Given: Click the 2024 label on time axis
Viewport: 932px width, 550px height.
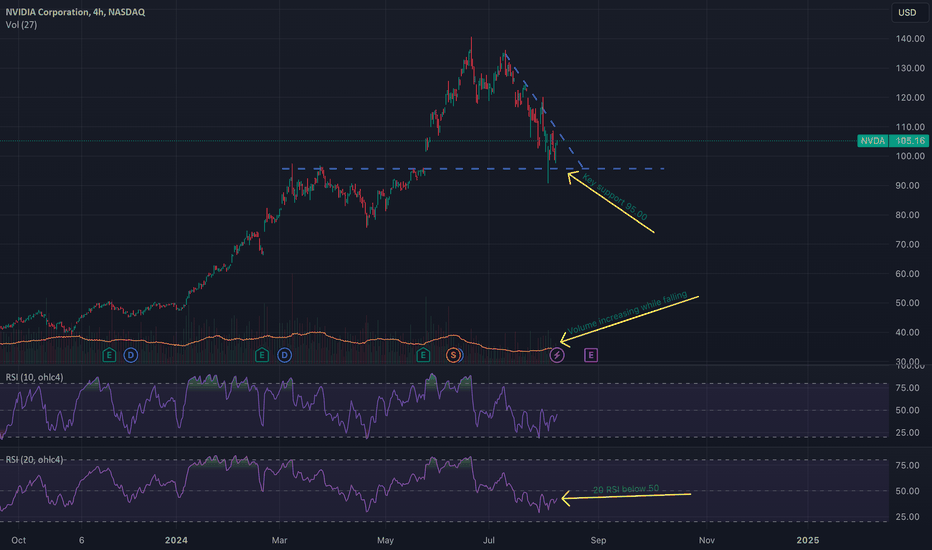Looking at the screenshot, I should [177, 540].
